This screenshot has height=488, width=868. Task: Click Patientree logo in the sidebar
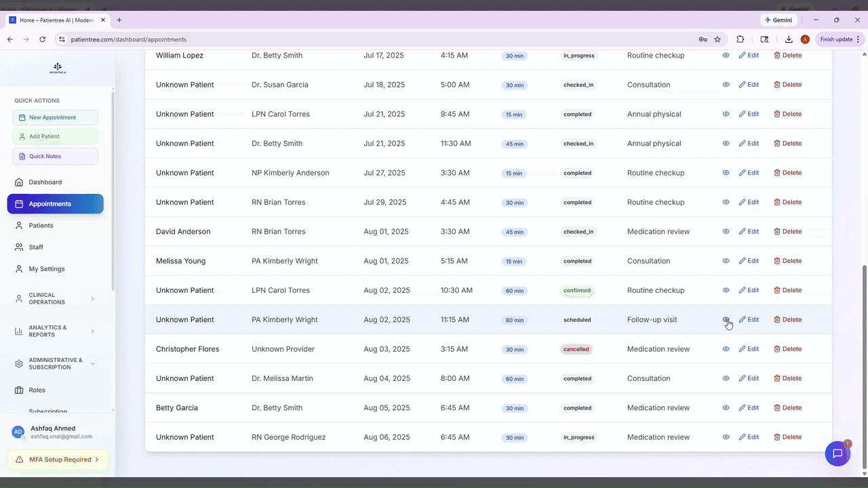[57, 68]
